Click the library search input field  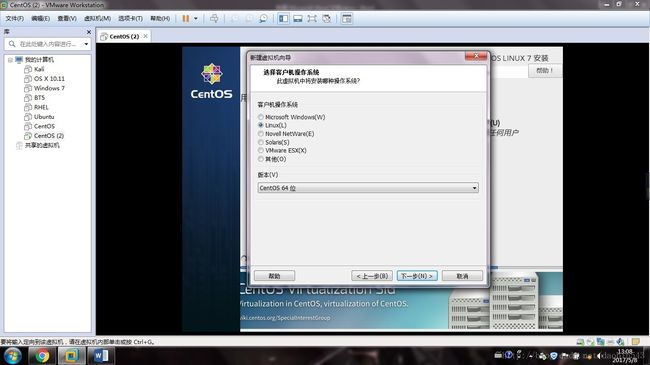48,44
